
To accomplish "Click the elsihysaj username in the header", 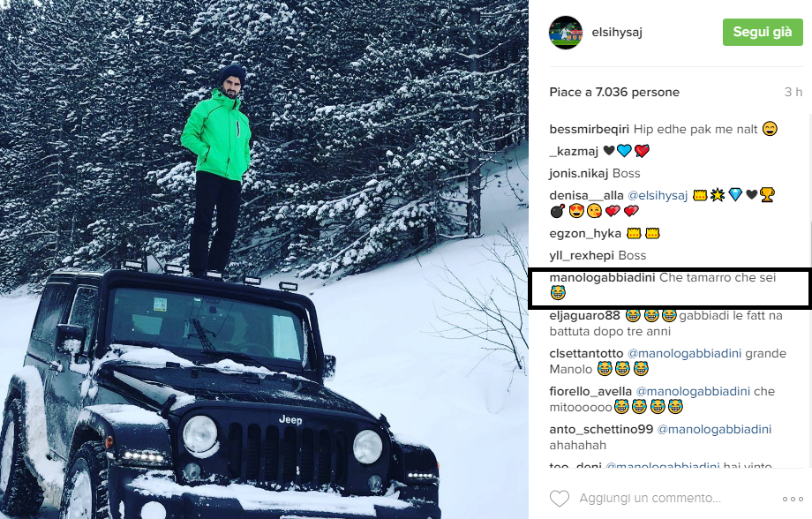I will point(617,32).
